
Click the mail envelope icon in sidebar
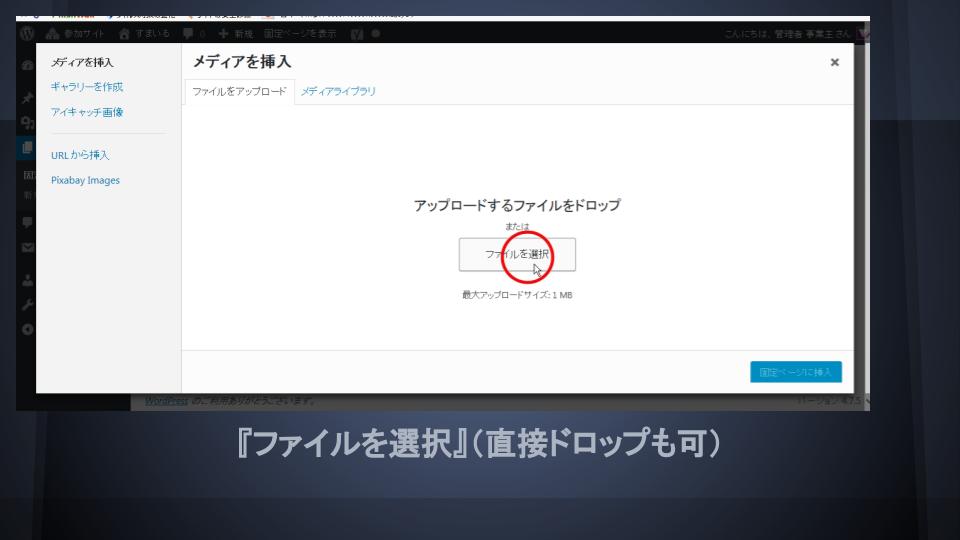26,247
